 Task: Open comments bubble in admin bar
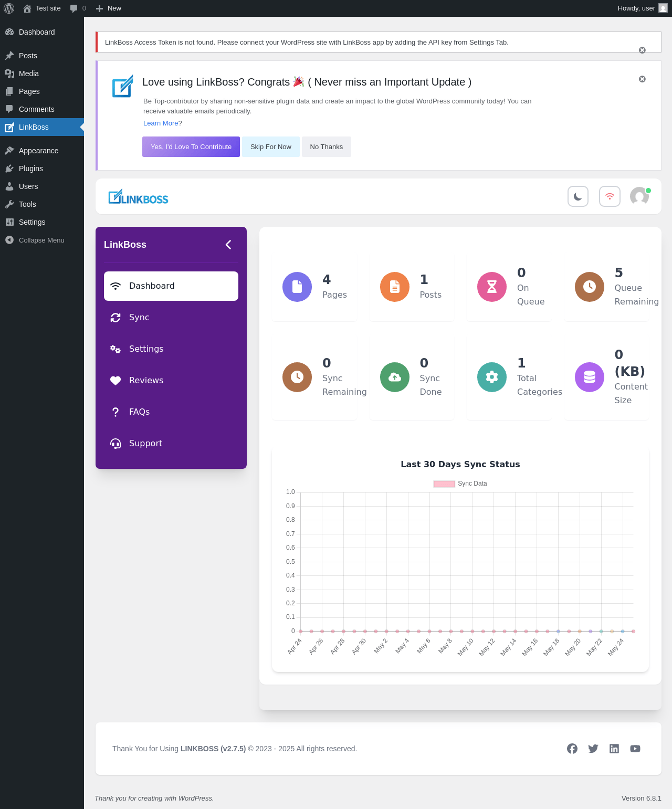(x=78, y=8)
